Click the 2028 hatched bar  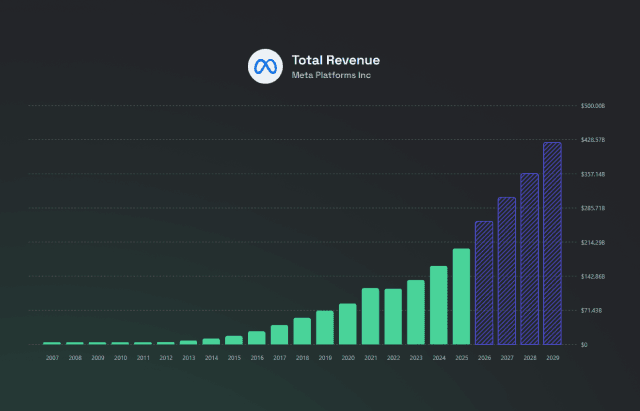pos(529,259)
